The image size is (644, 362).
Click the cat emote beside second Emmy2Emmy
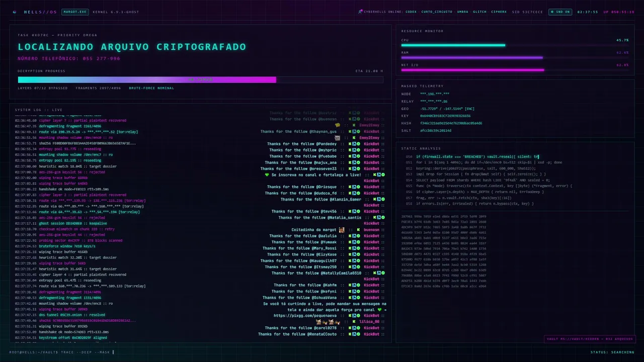coord(338,137)
